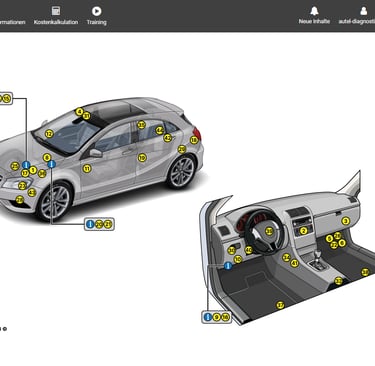Click blue info icon below marker 6

point(51,164)
